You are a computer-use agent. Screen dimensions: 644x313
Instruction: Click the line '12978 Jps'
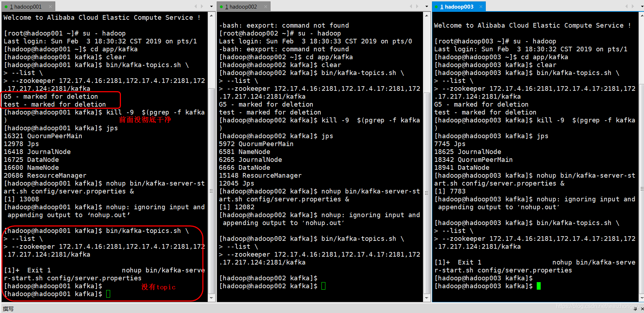pos(21,144)
